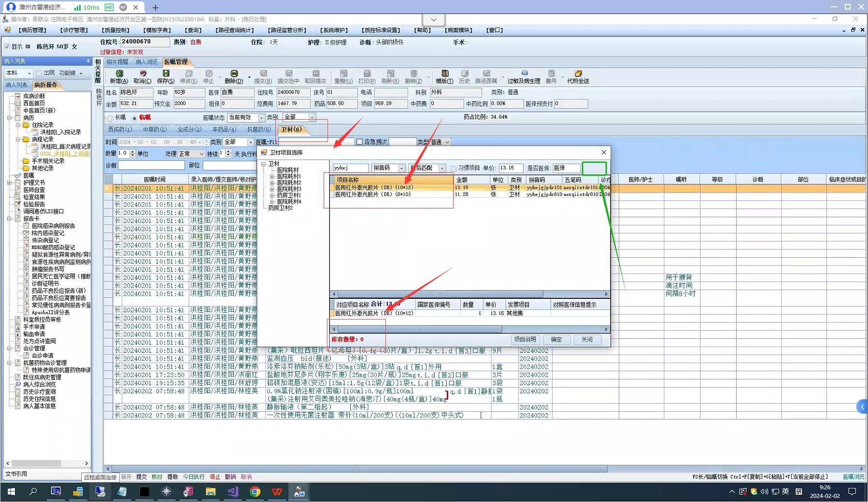The height and width of the screenshot is (502, 868).
Task: Open the 前后匹配 match mode dropdown
Action: pos(441,168)
